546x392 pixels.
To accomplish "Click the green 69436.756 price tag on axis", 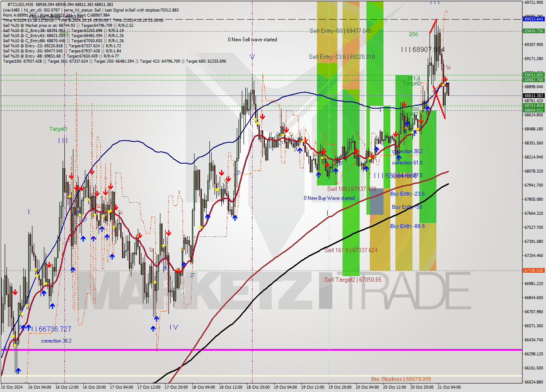I will click(x=534, y=31).
